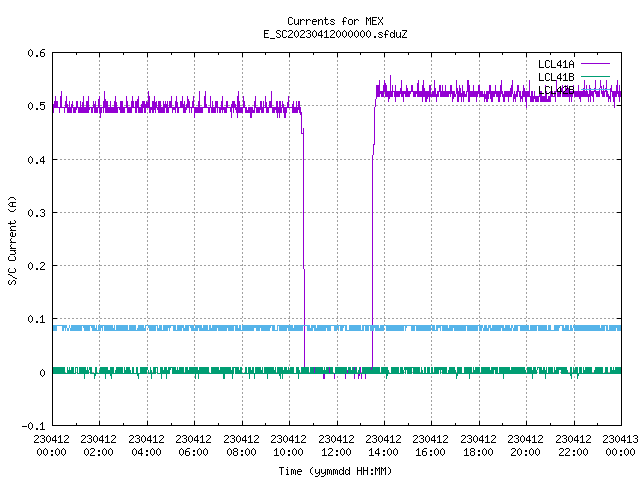Click the y-axis tick value -0.1
Screen dimensions: 640x480
[33, 426]
